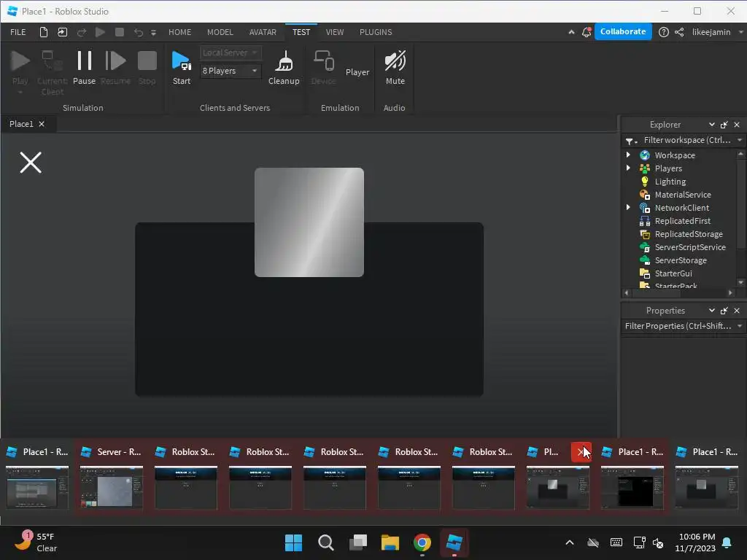Image resolution: width=747 pixels, height=560 pixels.
Task: Switch to the PLUGINS ribbon tab
Action: pyautogui.click(x=376, y=32)
